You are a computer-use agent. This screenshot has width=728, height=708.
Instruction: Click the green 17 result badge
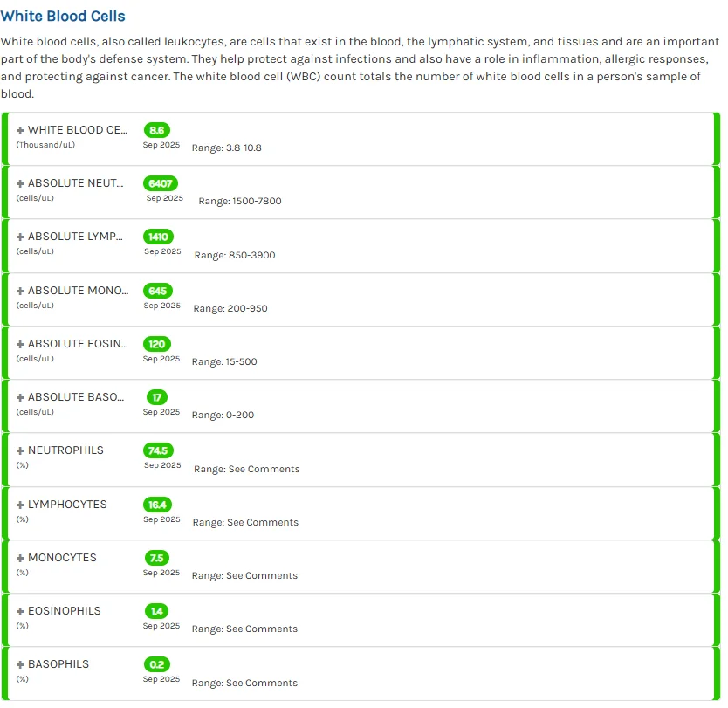(157, 397)
